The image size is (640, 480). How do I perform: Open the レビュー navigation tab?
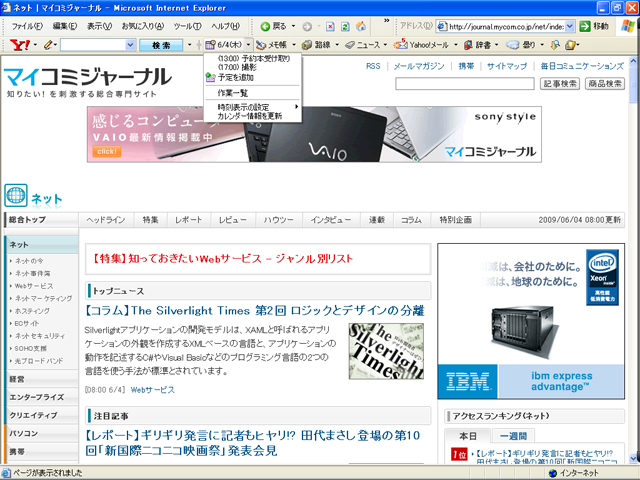233,220
